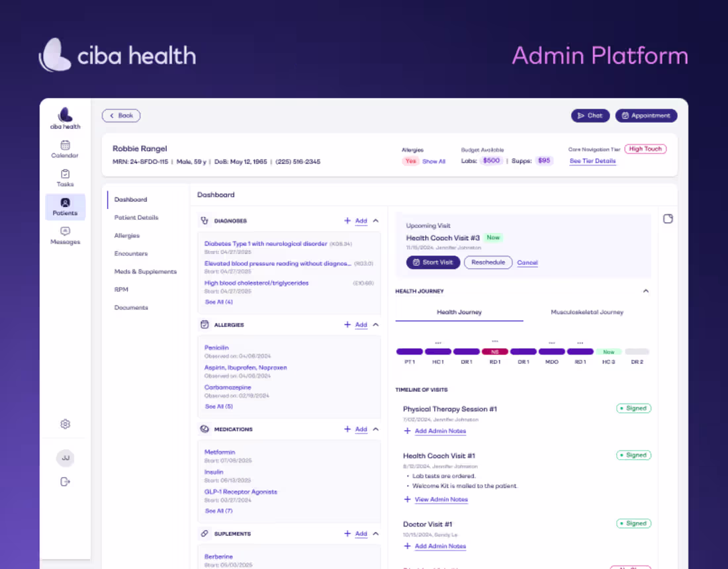Click Start Visit for Health Coach Visit #3
The height and width of the screenshot is (569, 728).
coord(433,262)
